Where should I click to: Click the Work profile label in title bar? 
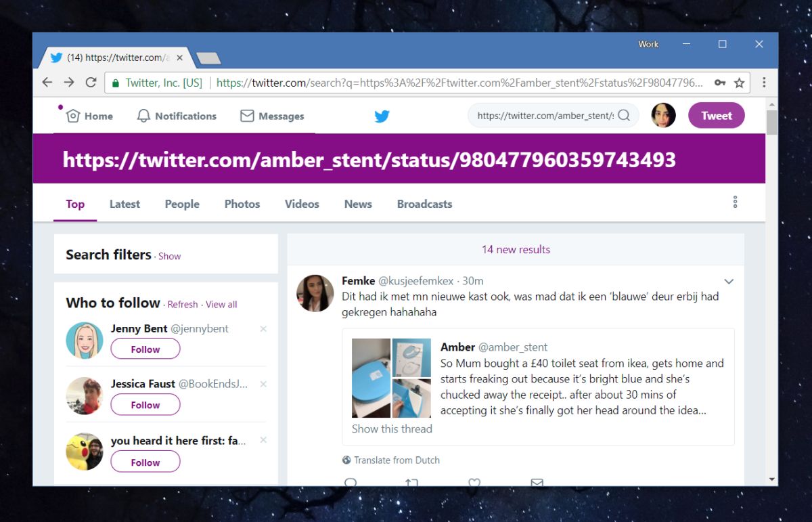(x=648, y=44)
